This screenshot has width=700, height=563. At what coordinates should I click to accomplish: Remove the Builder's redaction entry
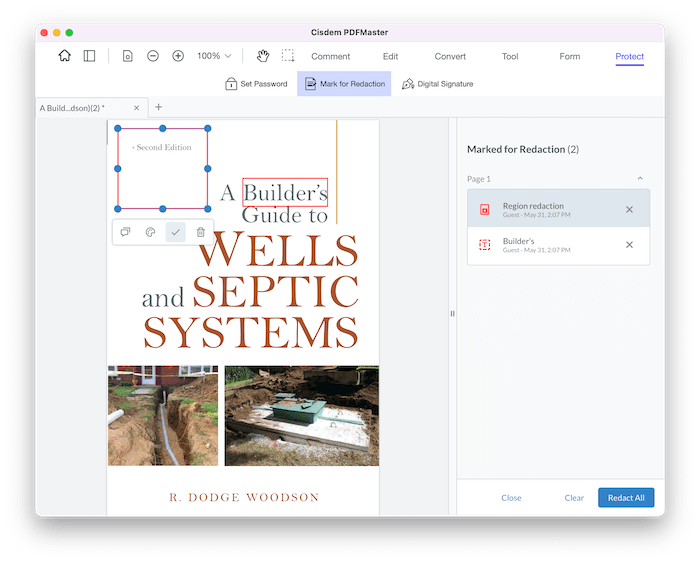(629, 245)
